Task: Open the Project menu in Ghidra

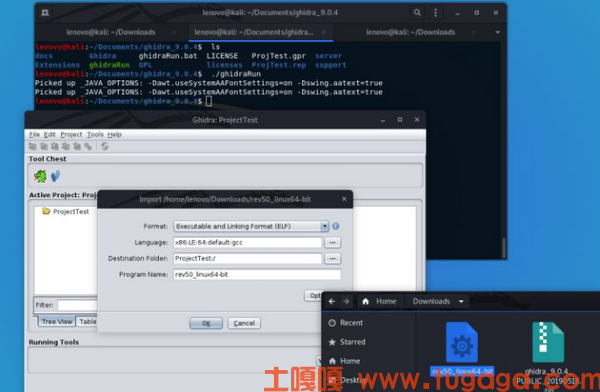Action: click(71, 134)
